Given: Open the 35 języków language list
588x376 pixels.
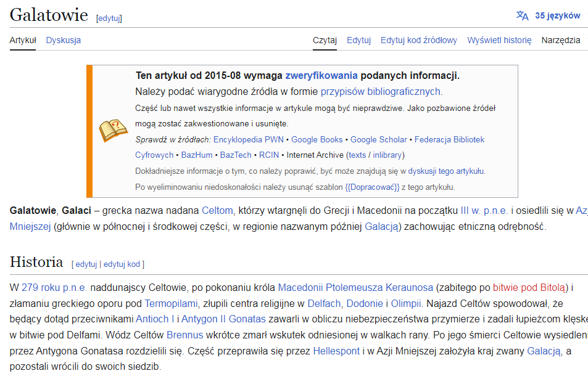Looking at the screenshot, I should tap(557, 16).
